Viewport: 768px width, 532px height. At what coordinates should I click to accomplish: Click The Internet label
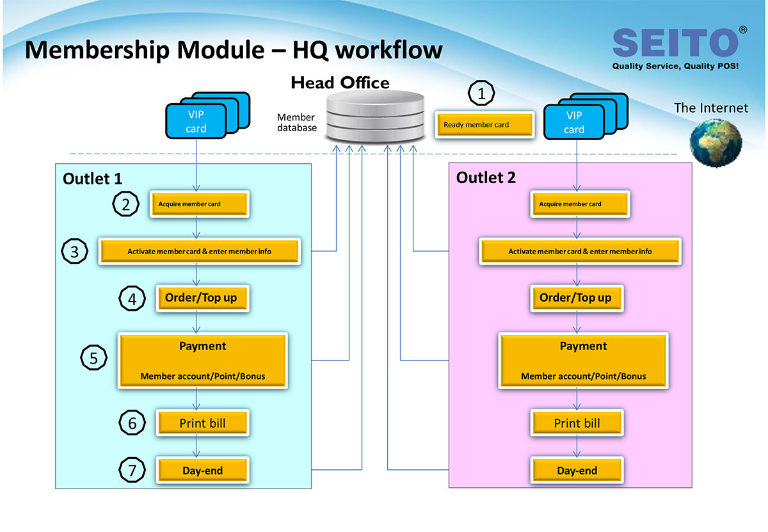711,108
